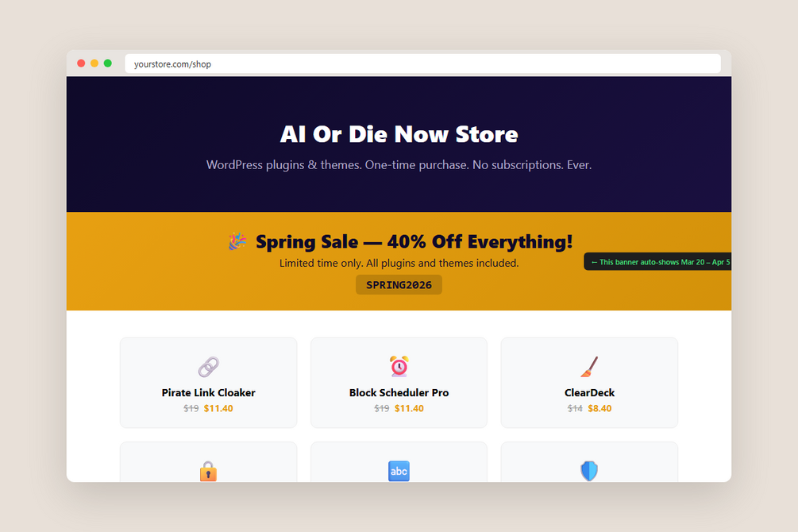Click the banner auto-shows date tooltip
Viewport: 798px width, 532px height.
pos(657,262)
